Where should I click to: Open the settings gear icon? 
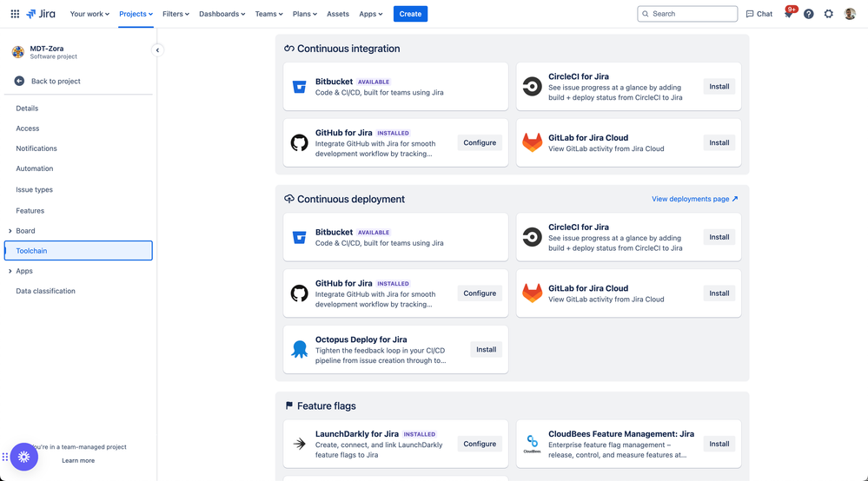click(829, 14)
